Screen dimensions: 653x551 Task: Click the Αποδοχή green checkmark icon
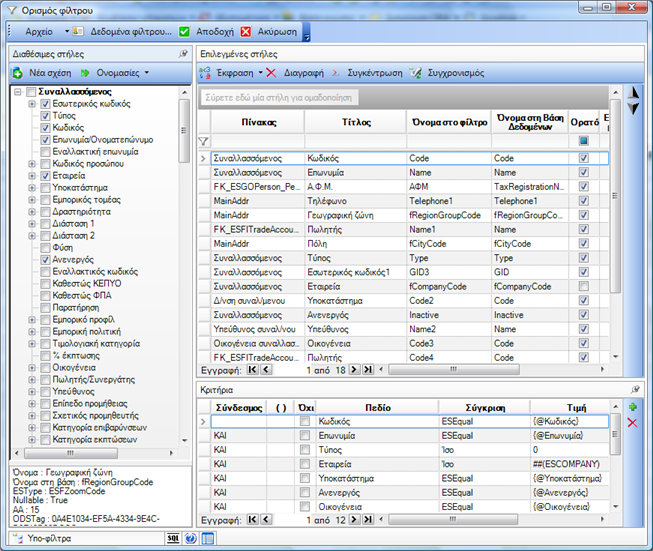[x=184, y=32]
